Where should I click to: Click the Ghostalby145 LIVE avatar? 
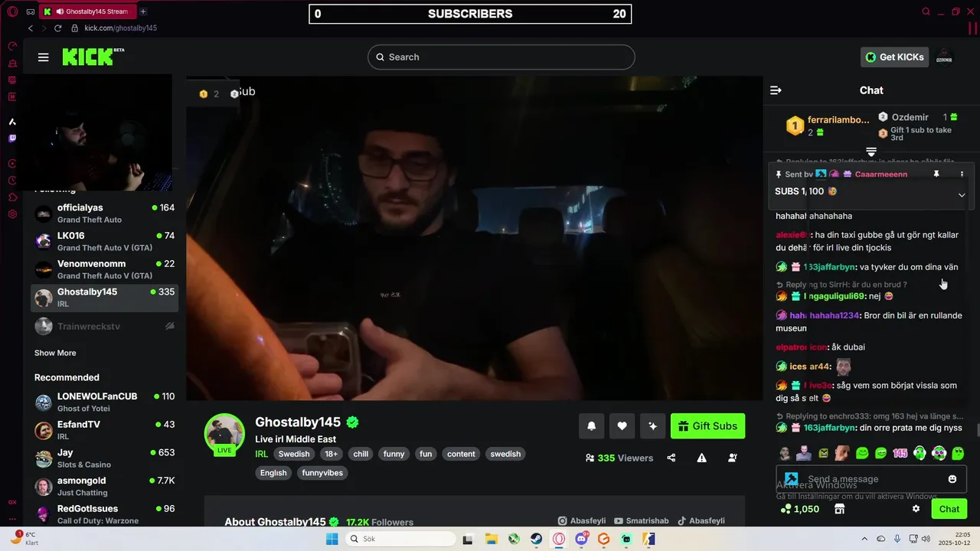pos(224,434)
